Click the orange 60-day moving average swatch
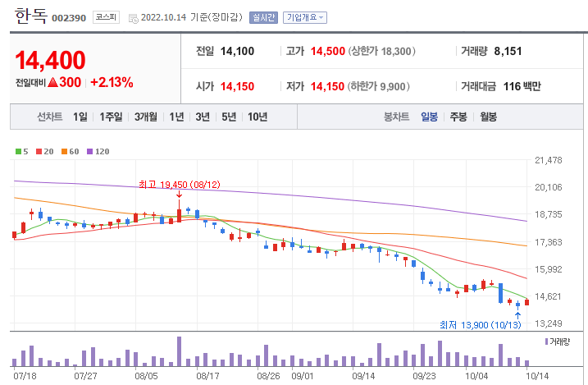This screenshot has width=588, height=385. point(65,152)
